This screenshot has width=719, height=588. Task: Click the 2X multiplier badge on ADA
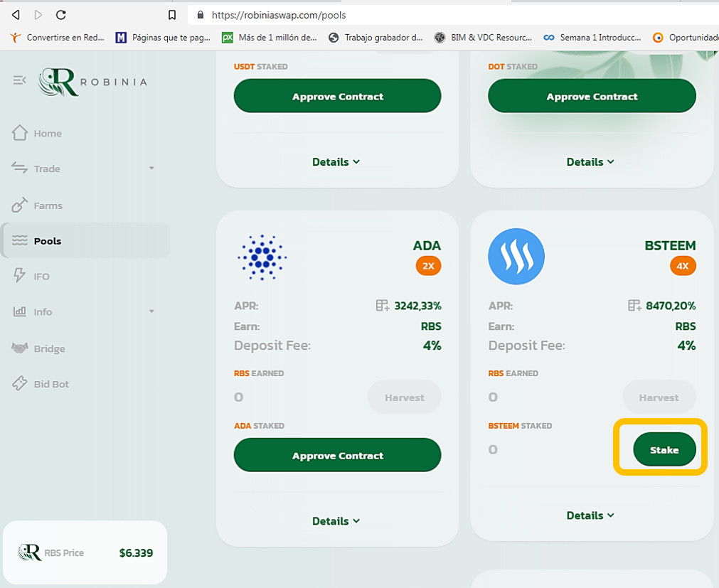point(428,266)
